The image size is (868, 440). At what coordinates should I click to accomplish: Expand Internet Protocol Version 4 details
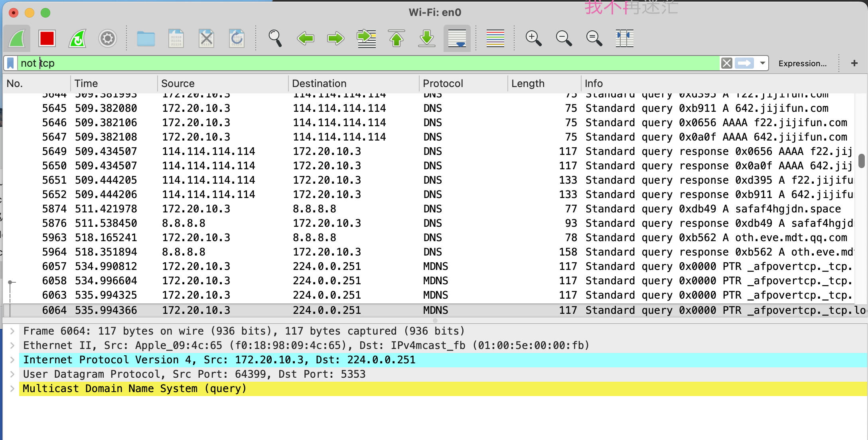coord(12,360)
